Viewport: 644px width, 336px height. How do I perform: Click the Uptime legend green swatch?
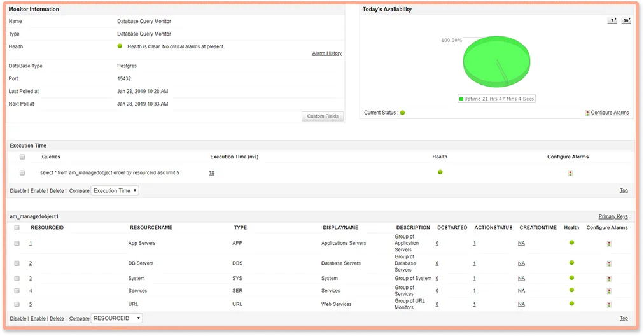point(461,99)
